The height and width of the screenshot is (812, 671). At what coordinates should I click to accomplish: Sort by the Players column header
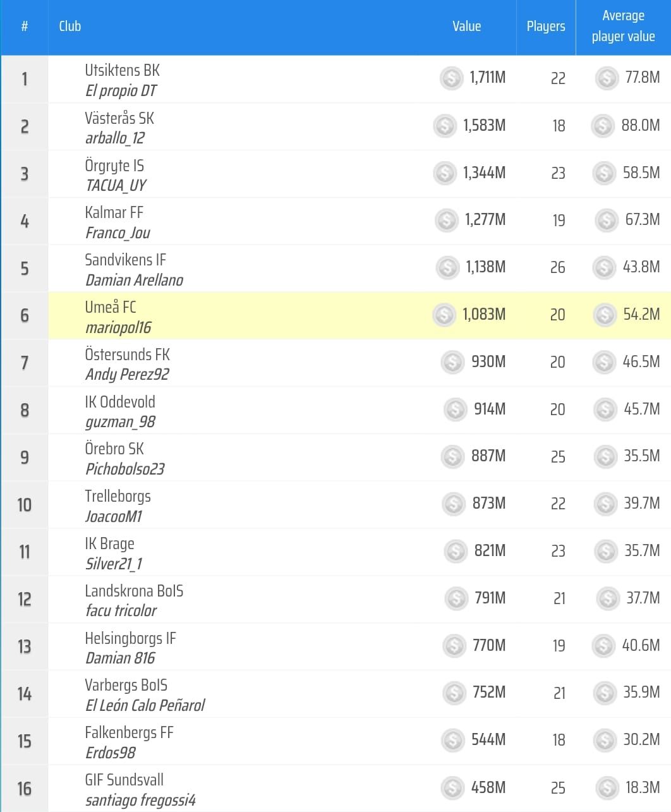[x=546, y=27]
